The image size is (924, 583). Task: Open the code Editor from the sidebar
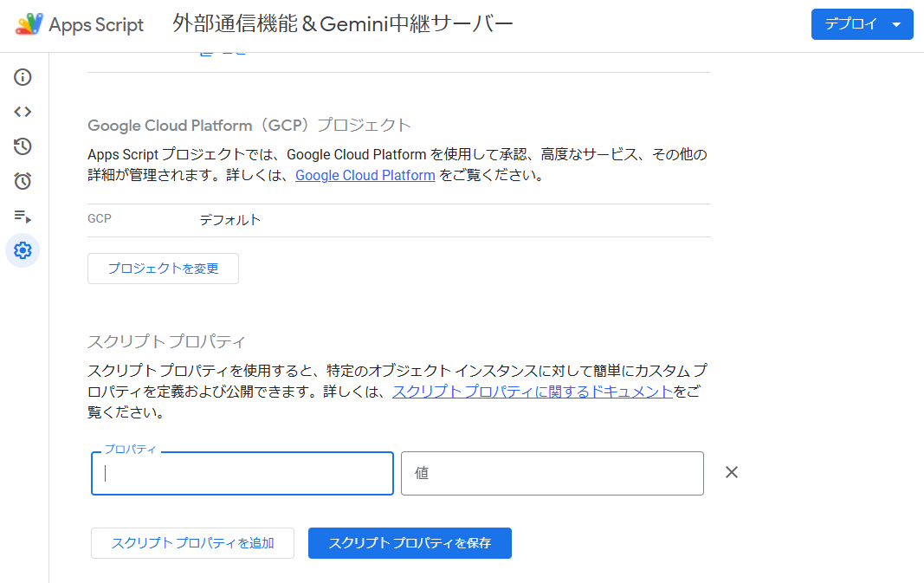pyautogui.click(x=23, y=112)
